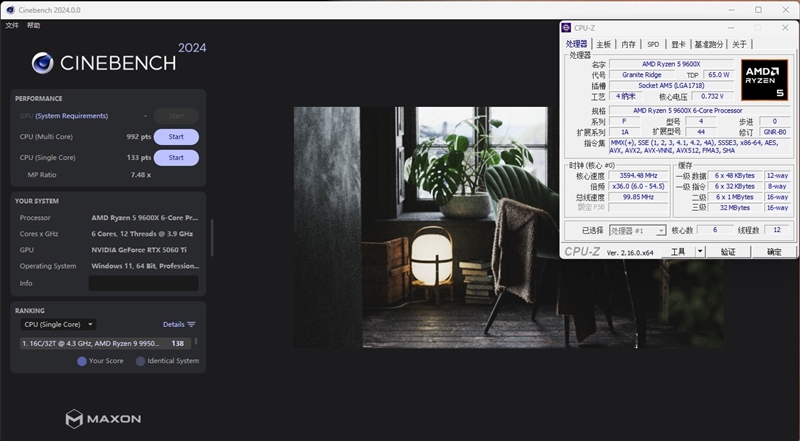Click the Cinebench title bar app icon
800x441 pixels.
[x=9, y=9]
